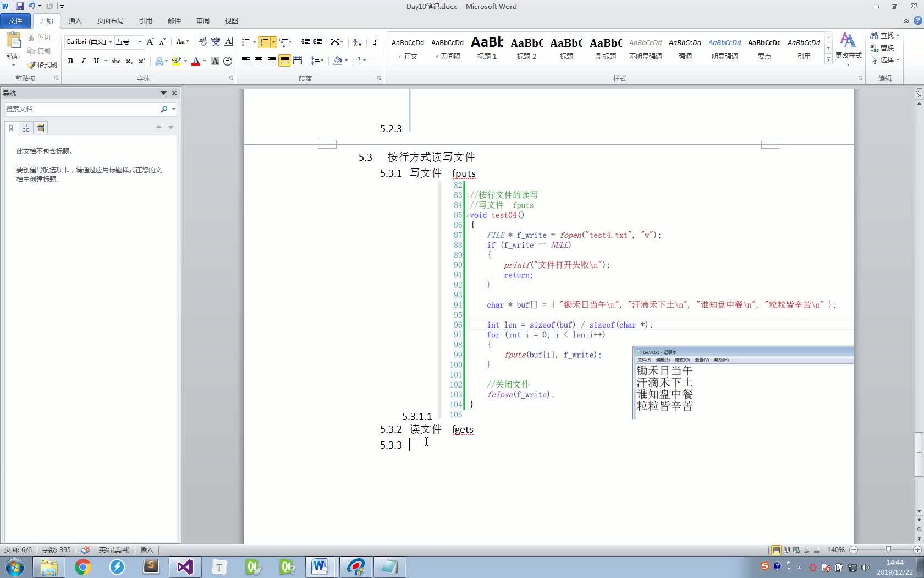Screen dimensions: 924x578
Task: Click the search document input field
Action: click(x=81, y=109)
